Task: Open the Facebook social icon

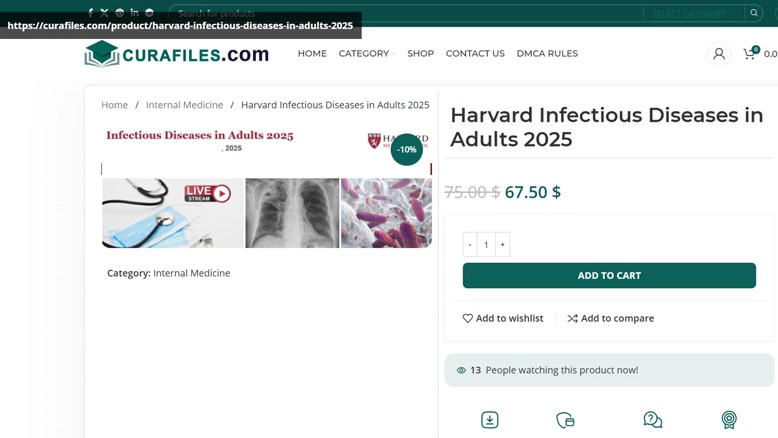Action: pos(90,13)
